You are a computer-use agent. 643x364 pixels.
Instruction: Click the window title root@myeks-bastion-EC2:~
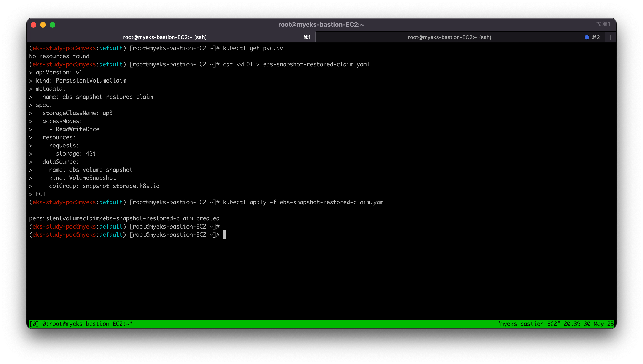[321, 25]
